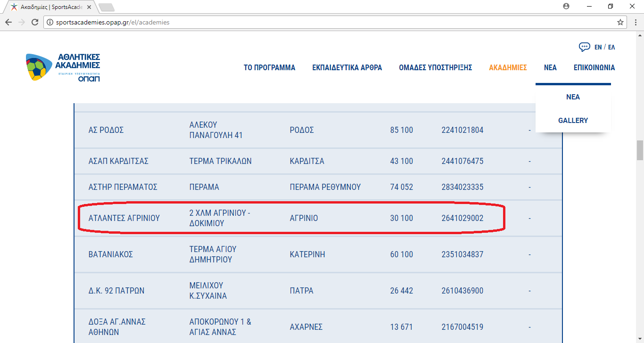Open the Chrome three-dot menu

635,22
